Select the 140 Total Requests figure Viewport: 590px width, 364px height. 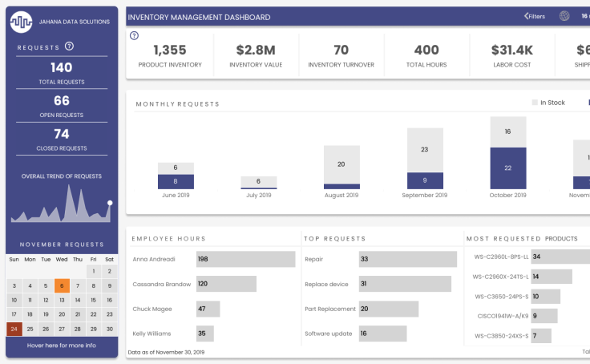[x=62, y=68]
